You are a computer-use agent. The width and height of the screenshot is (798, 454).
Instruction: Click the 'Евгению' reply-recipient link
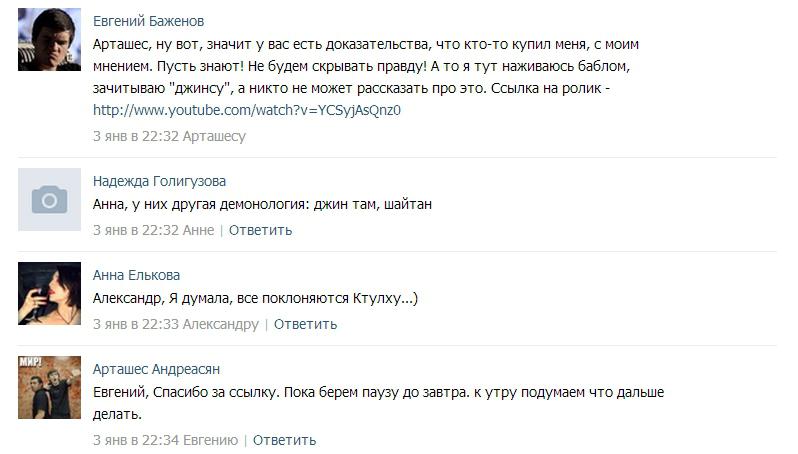coord(210,440)
